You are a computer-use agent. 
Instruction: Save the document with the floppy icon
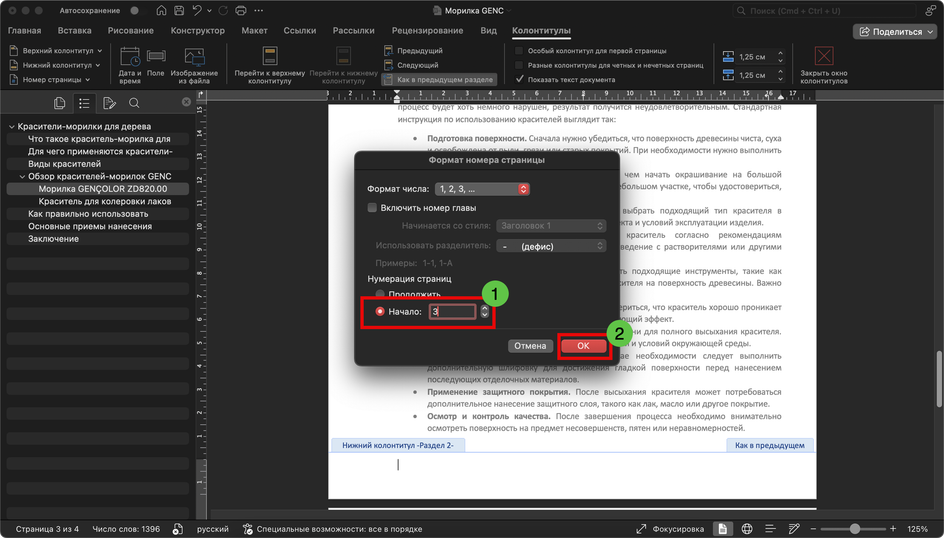[179, 10]
